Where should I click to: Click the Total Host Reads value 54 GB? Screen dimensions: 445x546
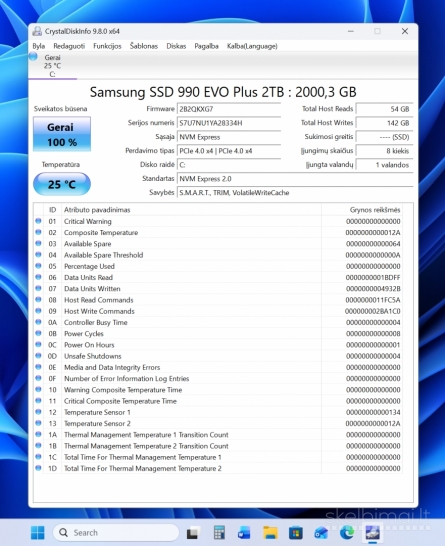pos(384,109)
